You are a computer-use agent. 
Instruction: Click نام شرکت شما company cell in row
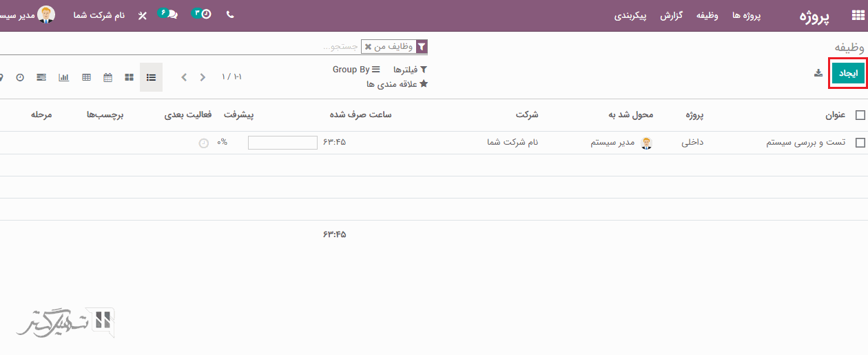click(x=512, y=143)
